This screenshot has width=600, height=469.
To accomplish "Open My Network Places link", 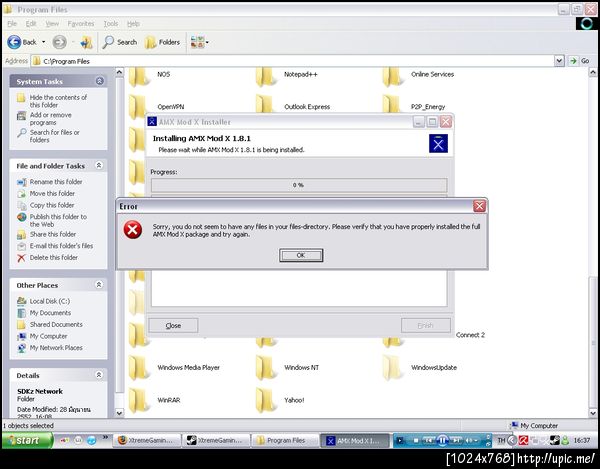I will (x=50, y=348).
